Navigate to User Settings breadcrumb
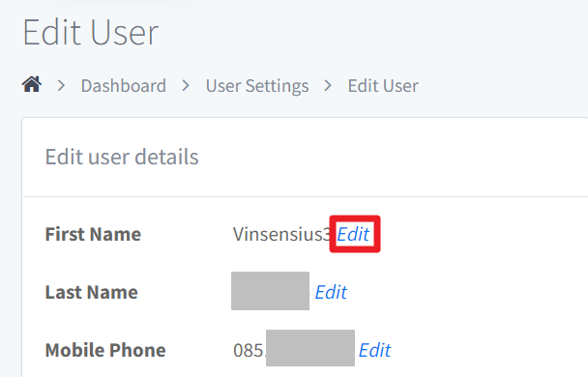588x377 pixels. tap(257, 86)
